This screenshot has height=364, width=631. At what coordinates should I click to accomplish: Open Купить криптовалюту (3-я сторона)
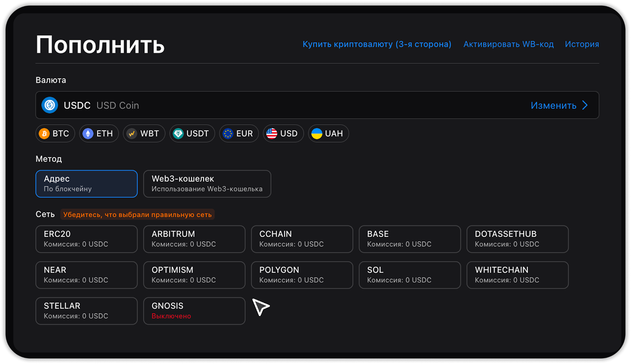(x=377, y=44)
